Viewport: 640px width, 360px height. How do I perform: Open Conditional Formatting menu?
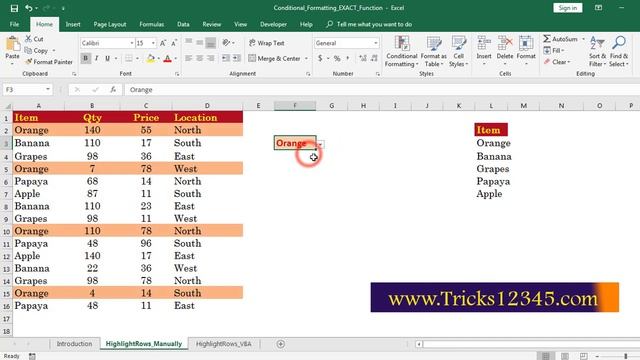pos(402,51)
